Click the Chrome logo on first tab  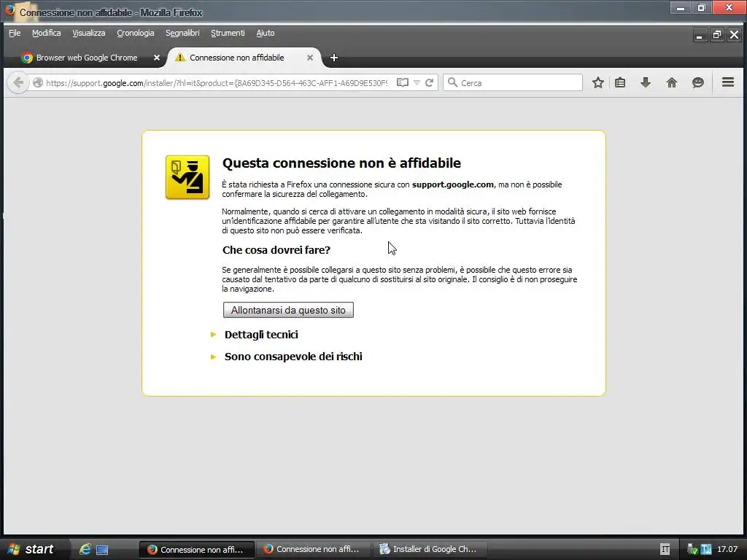pyautogui.click(x=27, y=58)
